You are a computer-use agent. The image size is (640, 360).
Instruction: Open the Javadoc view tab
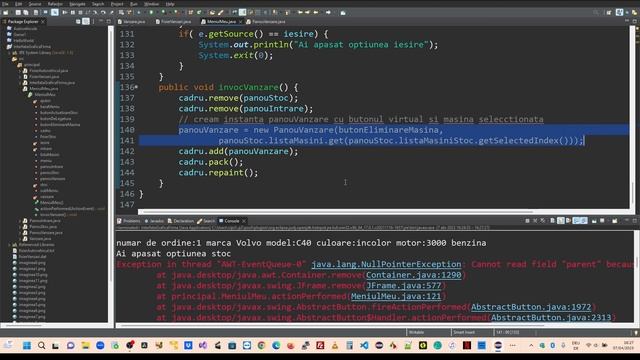(154, 221)
